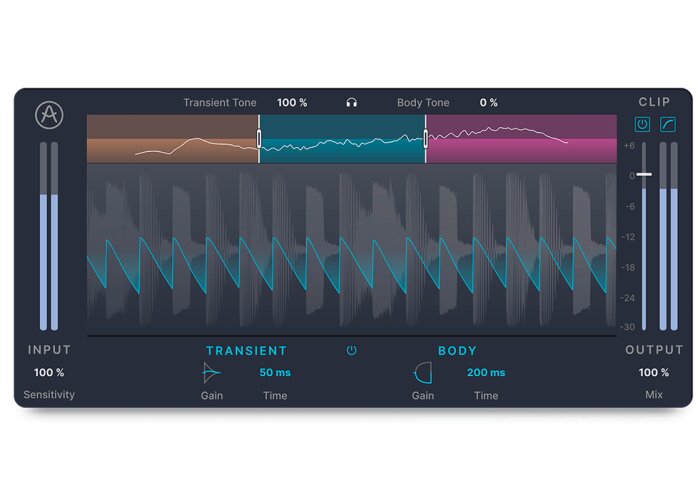The width and height of the screenshot is (700, 488).
Task: Click the output clip level slider handle
Action: pyautogui.click(x=644, y=174)
